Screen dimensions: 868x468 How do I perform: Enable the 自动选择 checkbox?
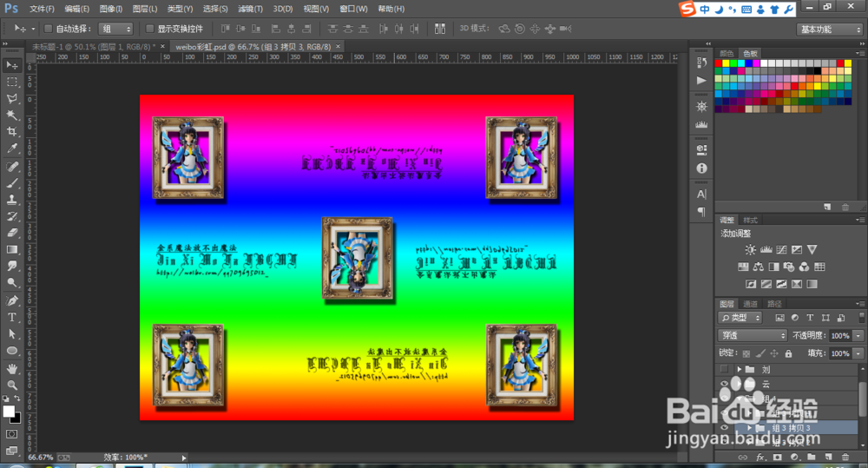click(x=48, y=29)
